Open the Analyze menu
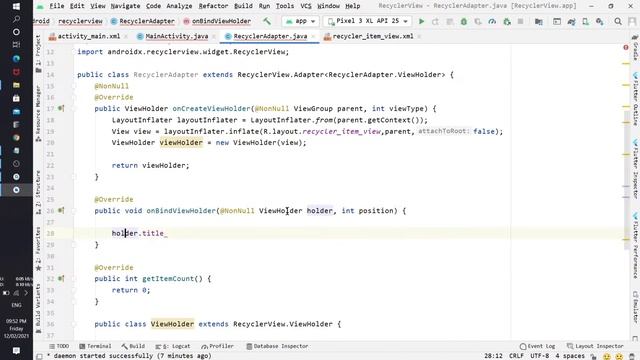Image resolution: width=640 pixels, height=360 pixels. pyautogui.click(x=179, y=6)
